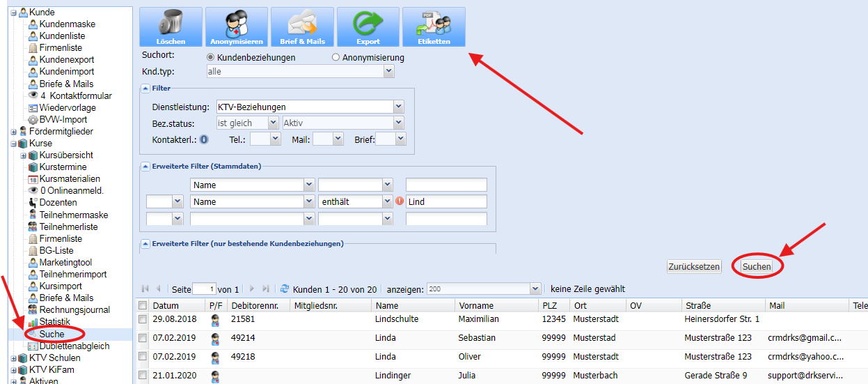Open the Dienstleistung dropdown
Viewport: 868px width, 384px height.
pyautogui.click(x=398, y=107)
